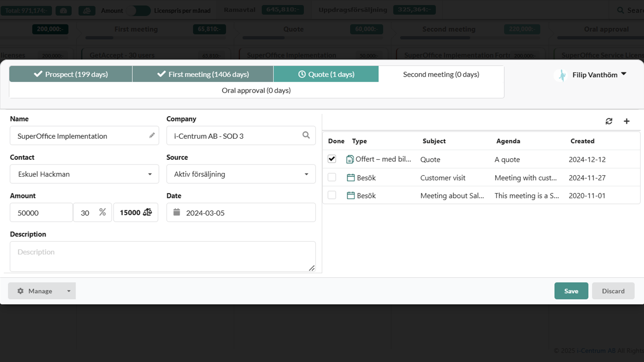This screenshot has height=362, width=644.
Task: Click the search icon in Company field
Action: pos(306,135)
